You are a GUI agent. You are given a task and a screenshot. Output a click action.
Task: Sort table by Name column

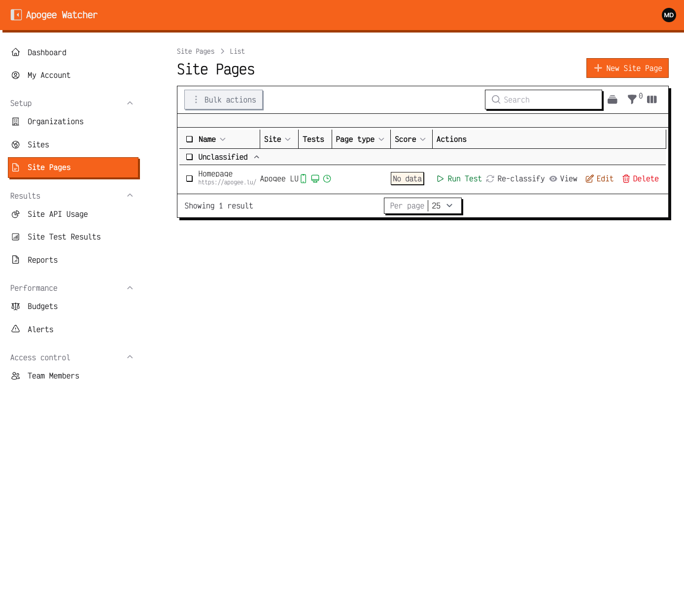(212, 139)
